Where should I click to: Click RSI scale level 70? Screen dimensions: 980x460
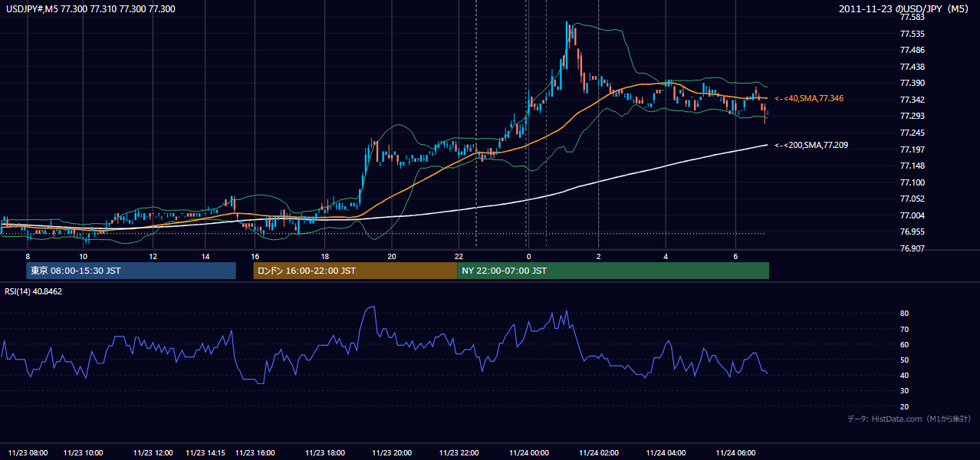904,329
